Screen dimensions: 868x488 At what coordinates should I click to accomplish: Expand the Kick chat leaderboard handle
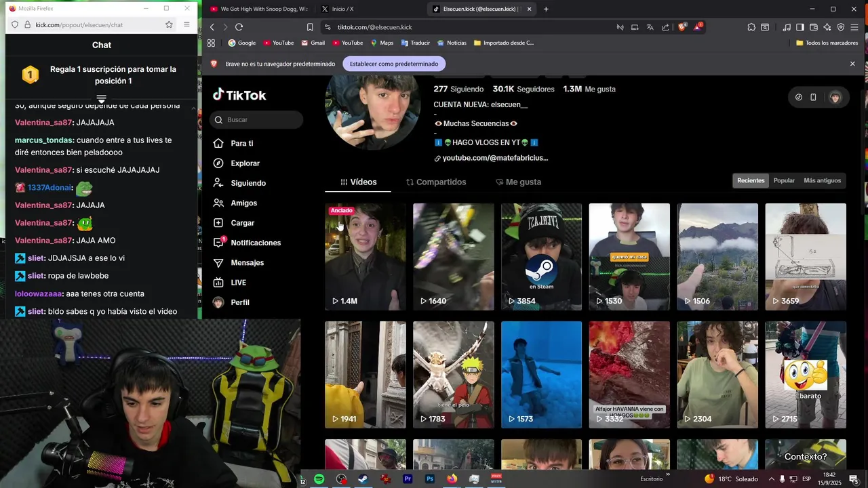[101, 99]
